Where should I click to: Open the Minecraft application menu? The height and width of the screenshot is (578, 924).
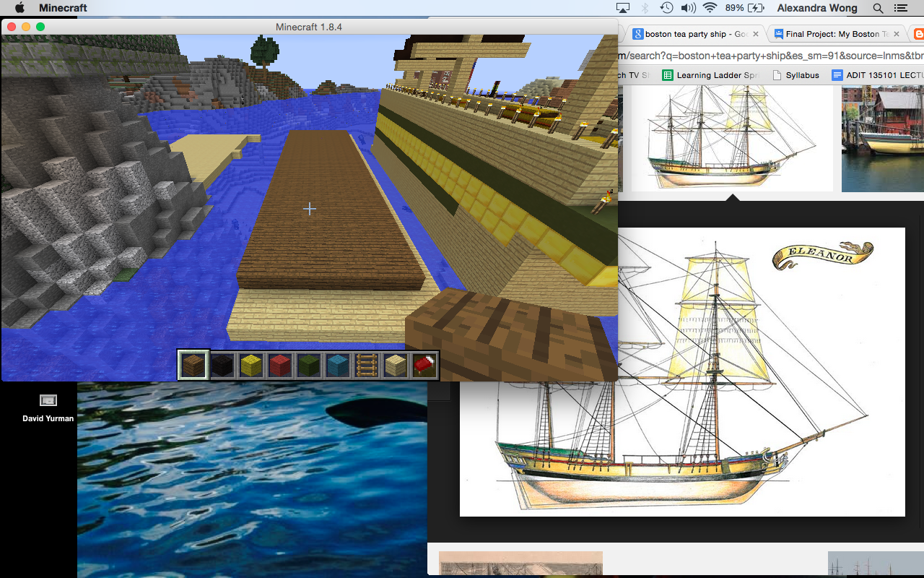(63, 8)
